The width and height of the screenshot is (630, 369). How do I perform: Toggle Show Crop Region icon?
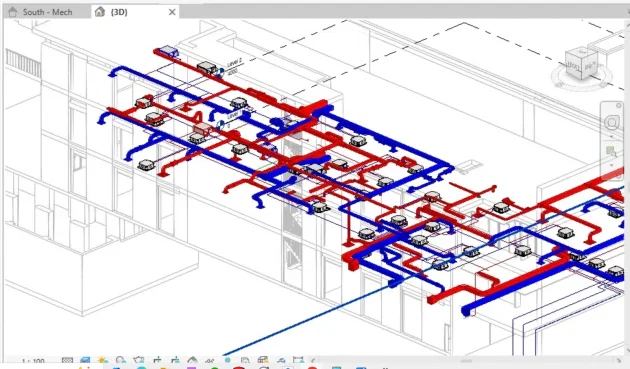175,360
